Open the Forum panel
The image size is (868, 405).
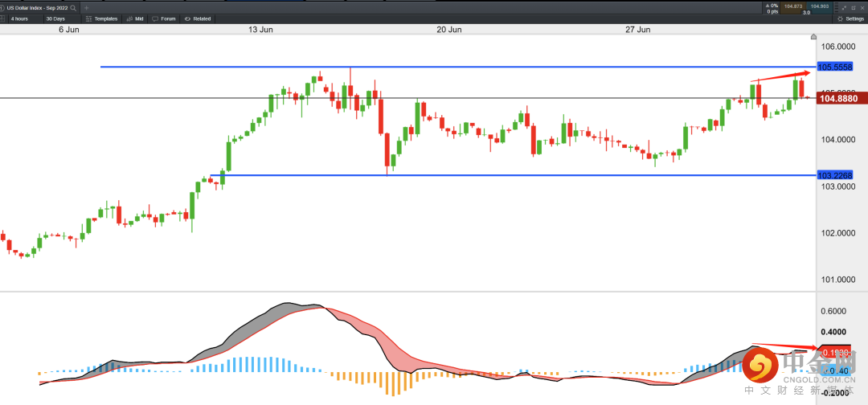pos(163,18)
